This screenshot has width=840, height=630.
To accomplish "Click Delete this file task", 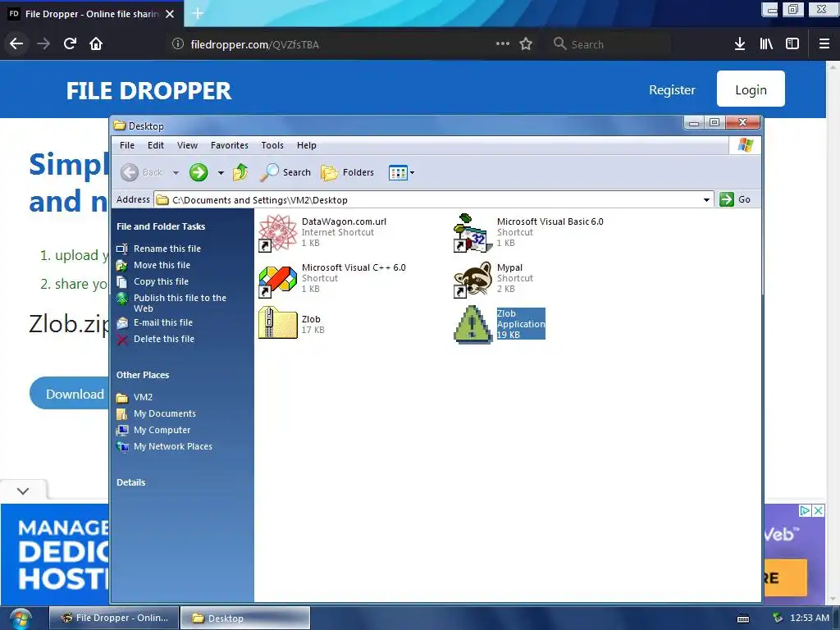I will [x=164, y=339].
